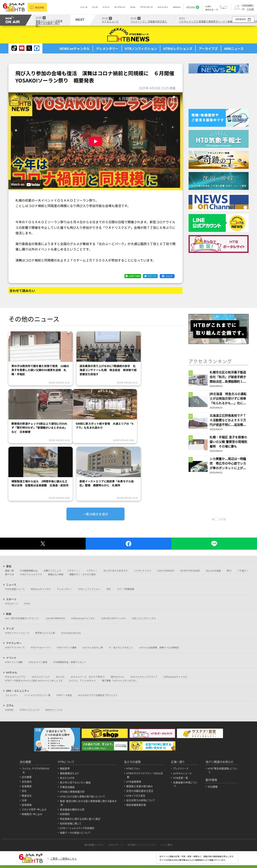Viewport: 257px width, 868px height.
Task: Open HTB online shop footer banner
Action: pyautogui.click(x=104, y=733)
